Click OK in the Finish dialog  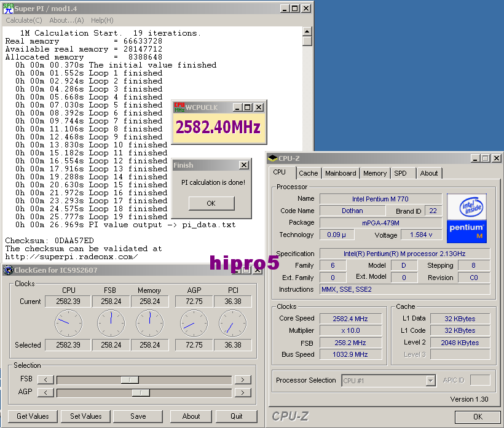211,203
